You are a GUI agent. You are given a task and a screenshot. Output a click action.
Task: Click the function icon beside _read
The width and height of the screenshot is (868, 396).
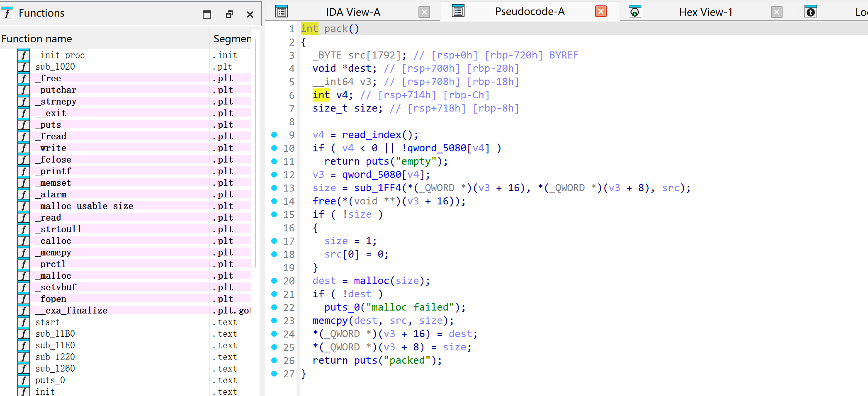click(24, 217)
